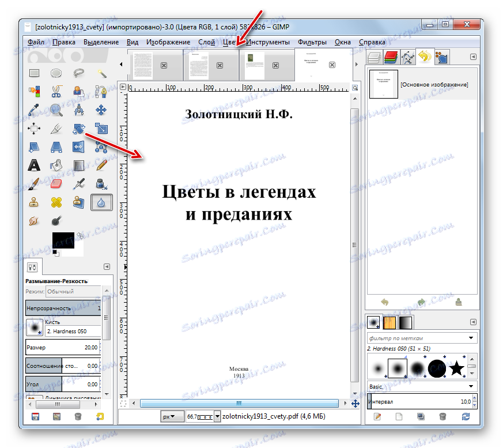Open the px unit dropdown
Image resolution: width=503 pixels, height=448 pixels.
(172, 416)
